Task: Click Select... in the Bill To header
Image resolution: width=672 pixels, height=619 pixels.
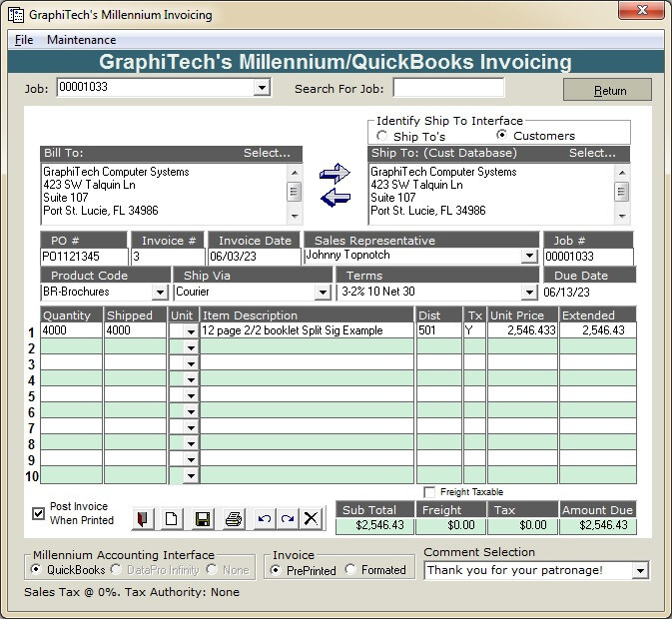Action: coord(267,153)
